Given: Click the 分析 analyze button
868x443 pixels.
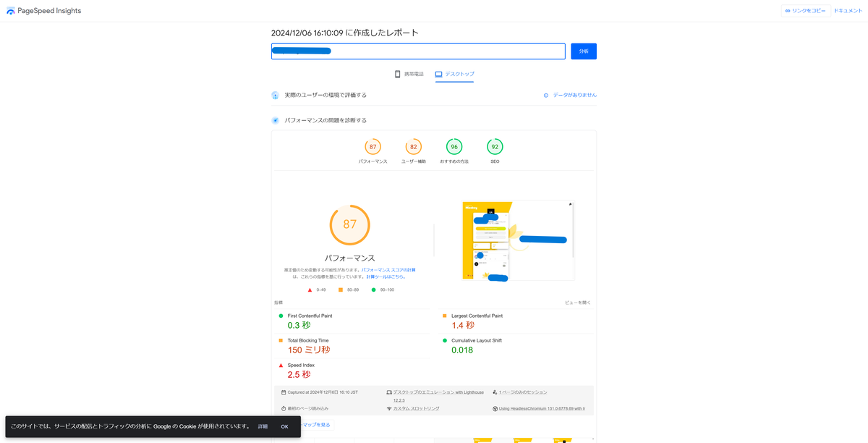Looking at the screenshot, I should pos(584,51).
